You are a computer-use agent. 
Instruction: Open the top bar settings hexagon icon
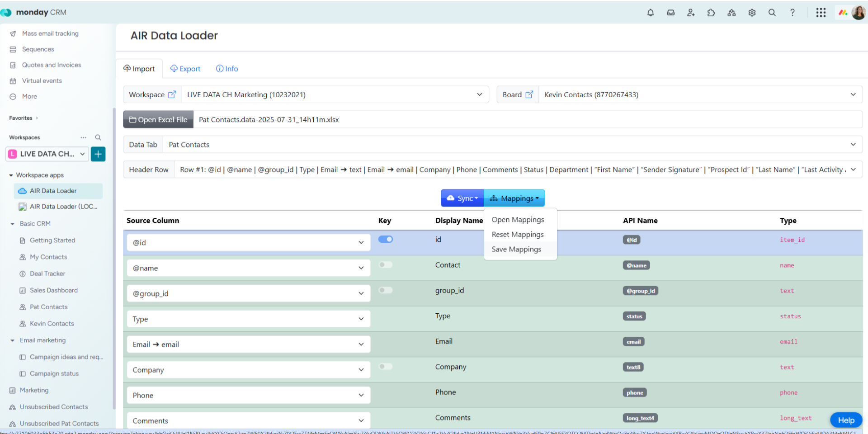point(752,13)
